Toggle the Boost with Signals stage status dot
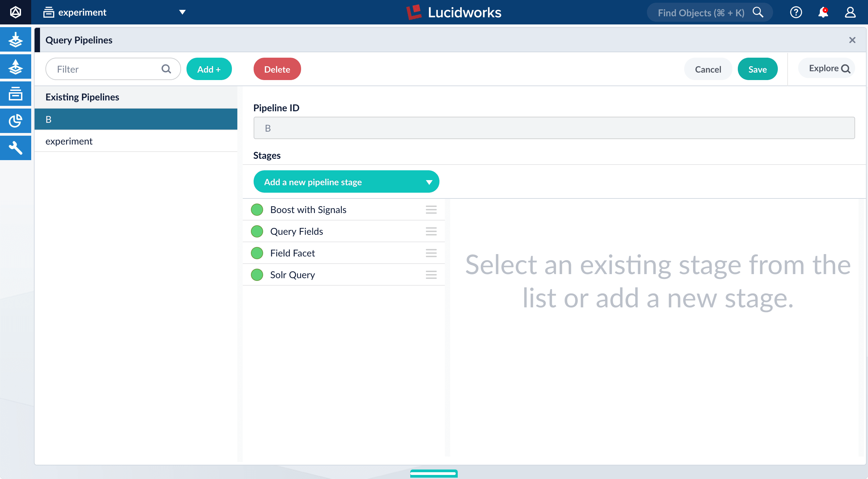This screenshot has width=868, height=479. pyautogui.click(x=257, y=210)
